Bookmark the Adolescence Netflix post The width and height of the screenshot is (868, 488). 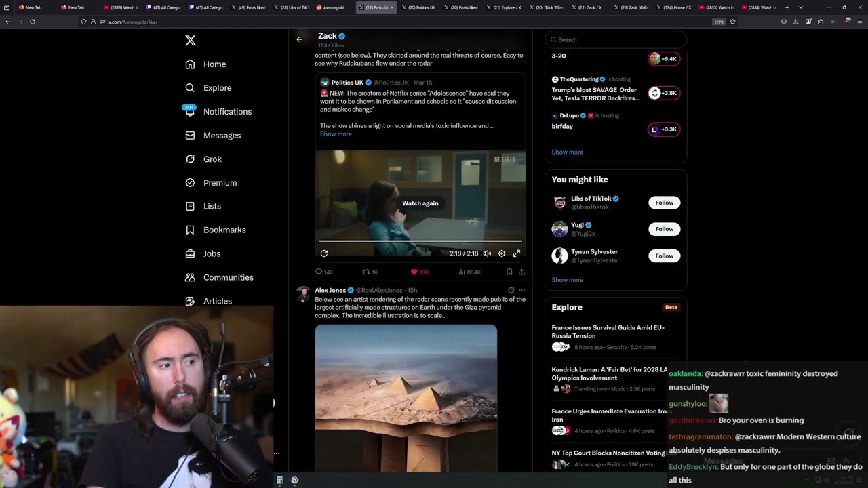coord(509,272)
